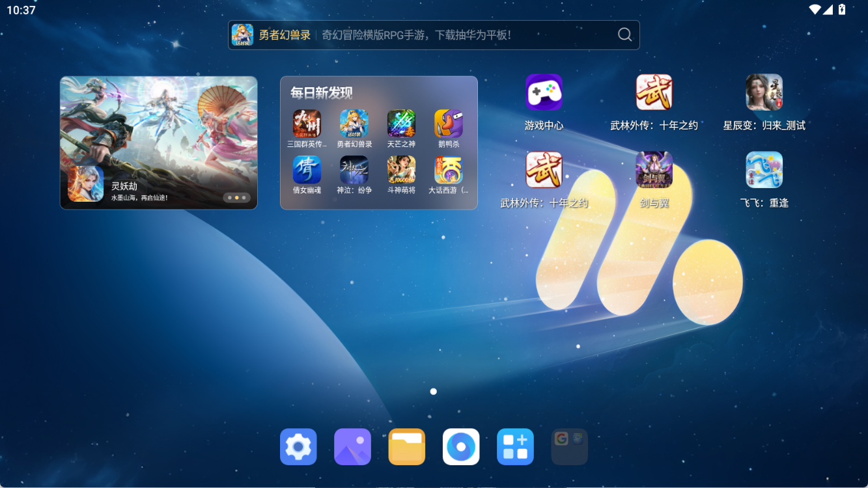Tap the 天芒之神 game icon
This screenshot has width=868, height=488.
[401, 124]
